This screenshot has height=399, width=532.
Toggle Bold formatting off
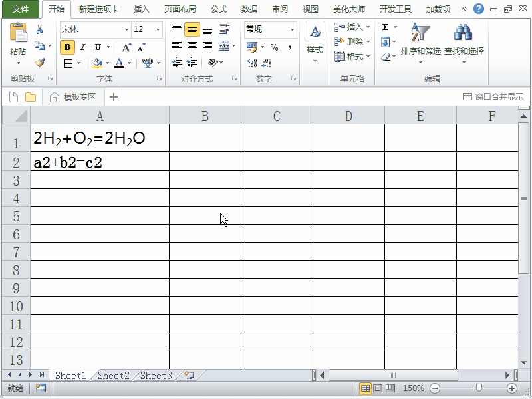pyautogui.click(x=67, y=47)
